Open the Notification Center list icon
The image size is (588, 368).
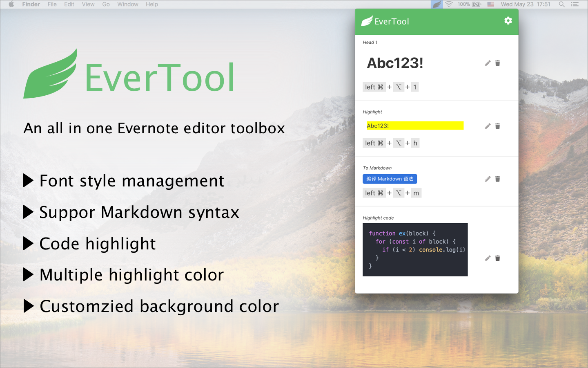pos(575,4)
